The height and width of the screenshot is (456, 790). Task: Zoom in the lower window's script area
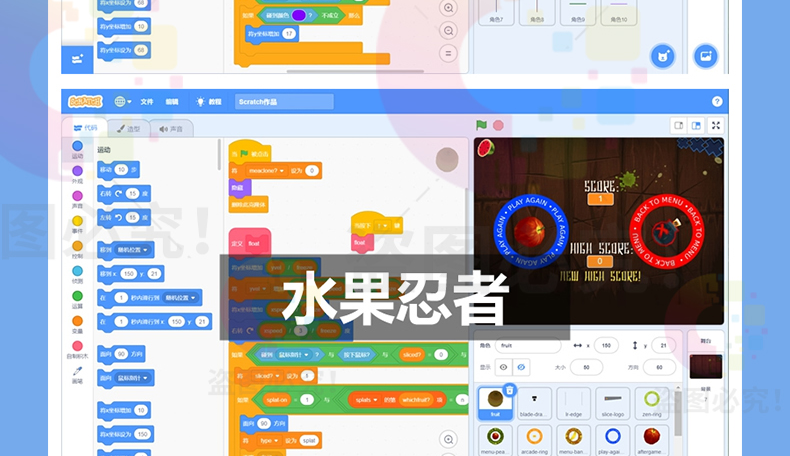[448, 439]
